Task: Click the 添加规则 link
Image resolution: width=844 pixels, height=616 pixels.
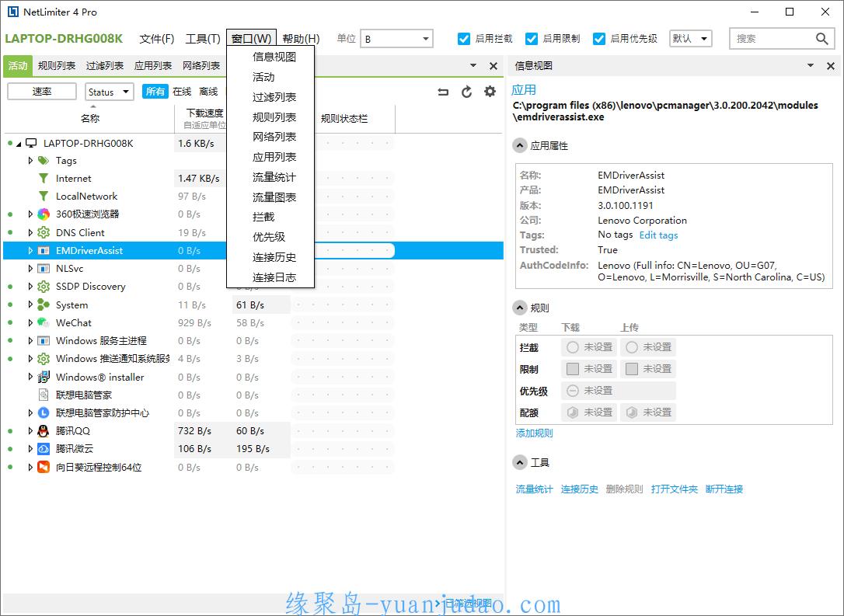Action: pyautogui.click(x=534, y=433)
